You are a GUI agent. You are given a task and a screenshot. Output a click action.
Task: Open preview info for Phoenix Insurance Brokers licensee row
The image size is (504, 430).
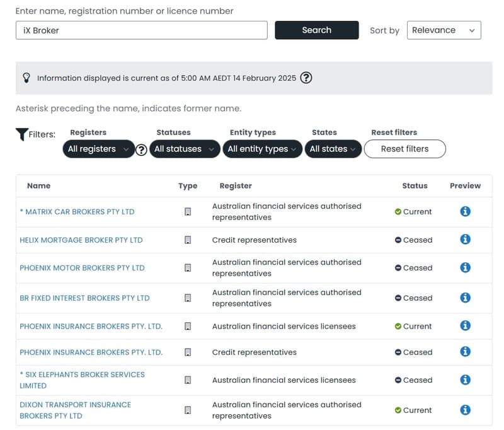point(465,325)
